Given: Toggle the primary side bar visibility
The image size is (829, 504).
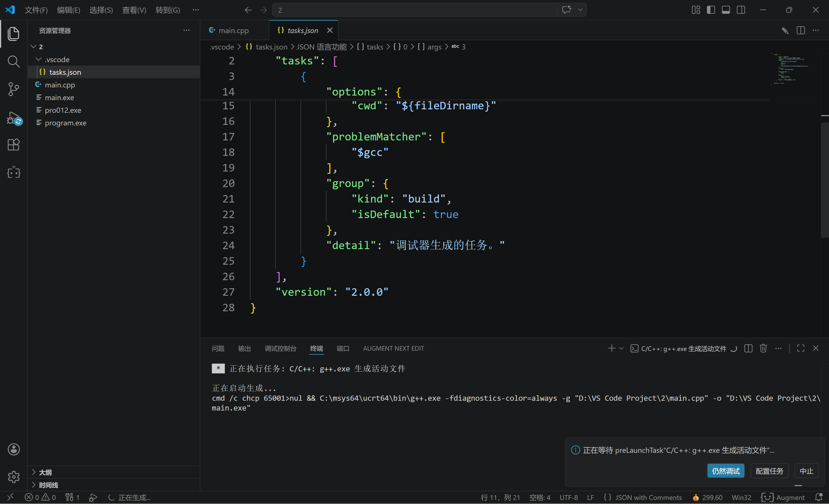Looking at the screenshot, I should coord(711,10).
